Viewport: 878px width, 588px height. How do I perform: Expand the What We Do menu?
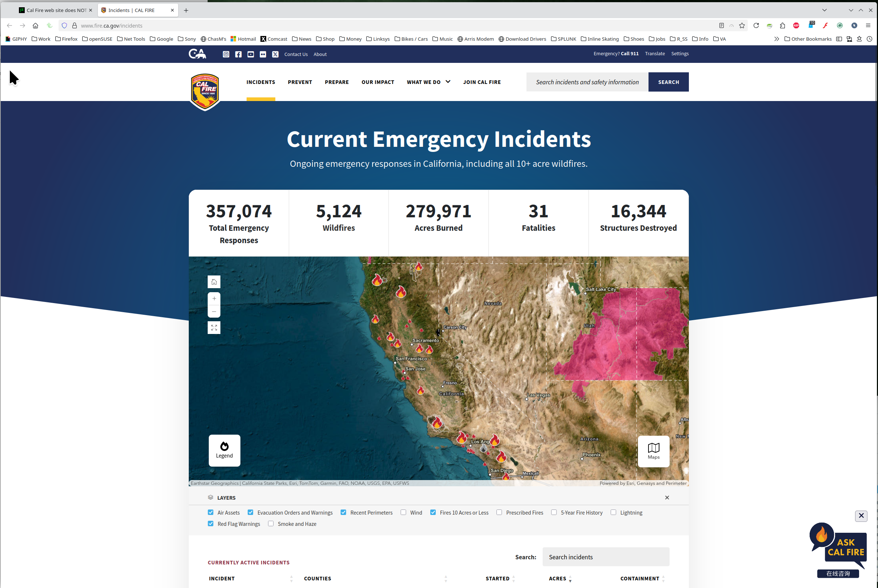(x=428, y=82)
